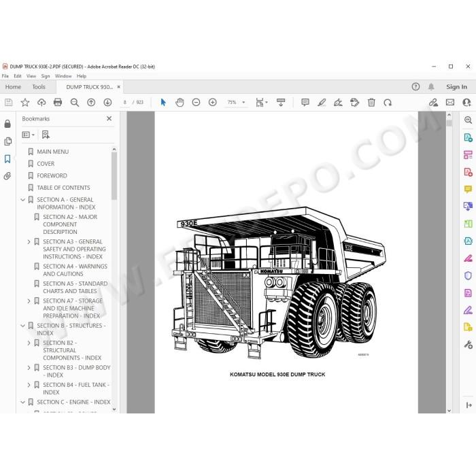The width and height of the screenshot is (476, 476).
Task: Collapse Section C Engine Index
Action: 22,403
